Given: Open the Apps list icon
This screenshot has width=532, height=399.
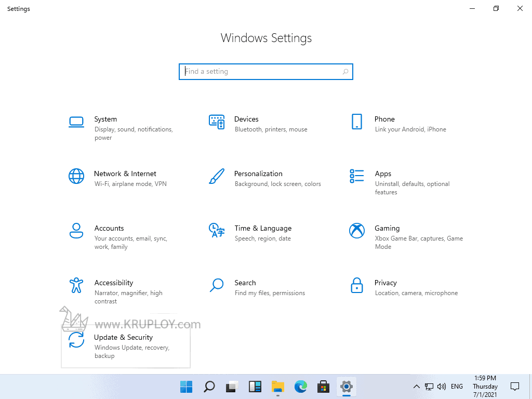Looking at the screenshot, I should pos(356,176).
